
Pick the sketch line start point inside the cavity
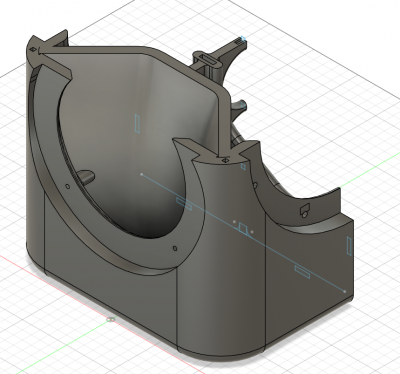(142, 174)
